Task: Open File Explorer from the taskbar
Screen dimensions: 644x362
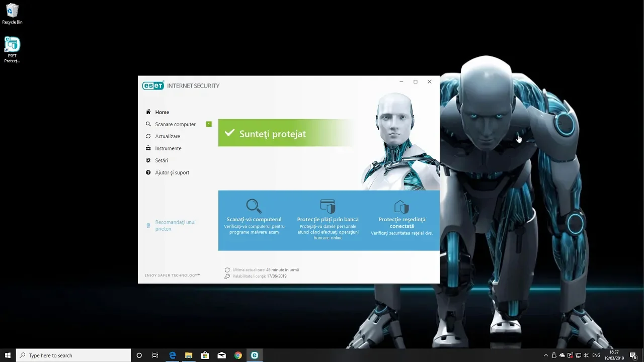Action: click(189, 355)
